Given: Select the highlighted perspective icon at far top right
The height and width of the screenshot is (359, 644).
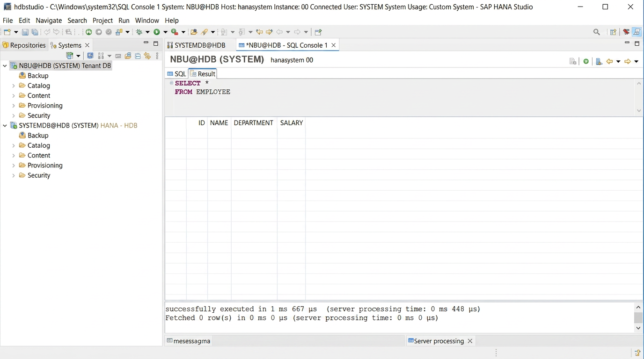Looking at the screenshot, I should click(x=637, y=32).
